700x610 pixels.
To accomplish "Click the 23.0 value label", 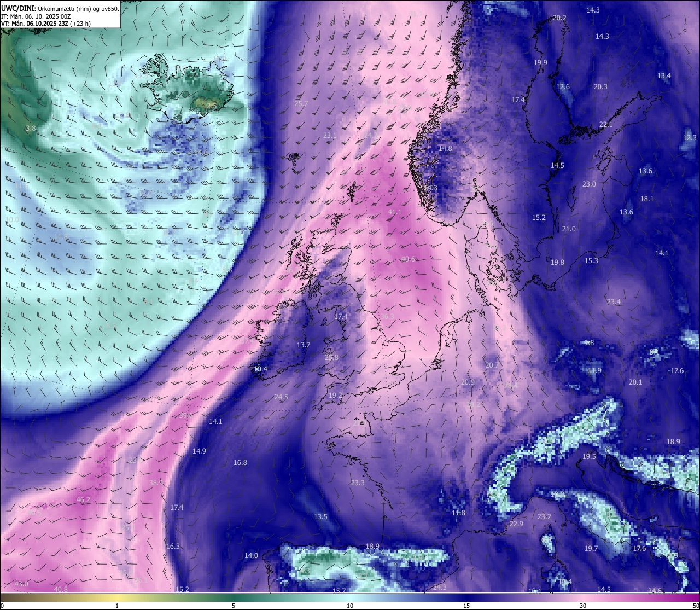I will (x=589, y=184).
